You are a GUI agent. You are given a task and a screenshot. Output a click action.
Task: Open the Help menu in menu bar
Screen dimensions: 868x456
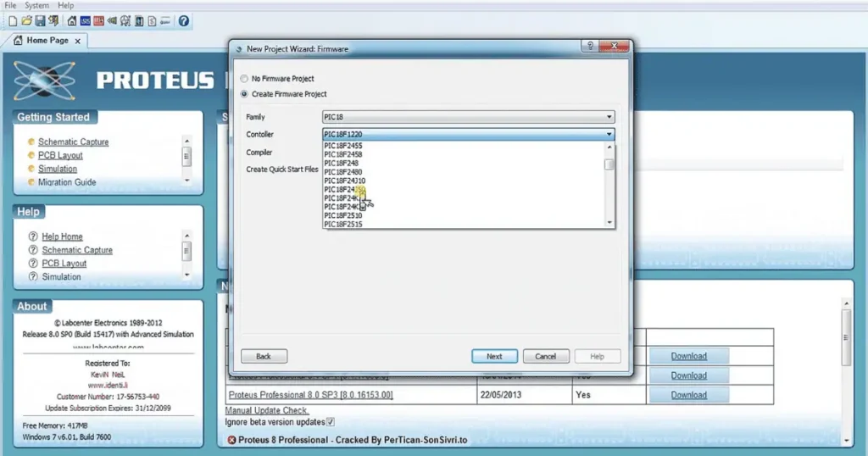[65, 6]
